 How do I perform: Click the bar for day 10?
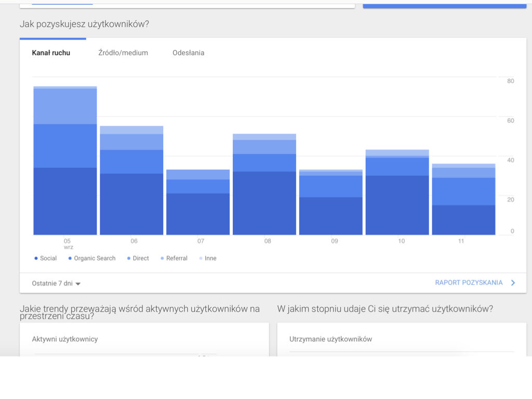click(397, 192)
